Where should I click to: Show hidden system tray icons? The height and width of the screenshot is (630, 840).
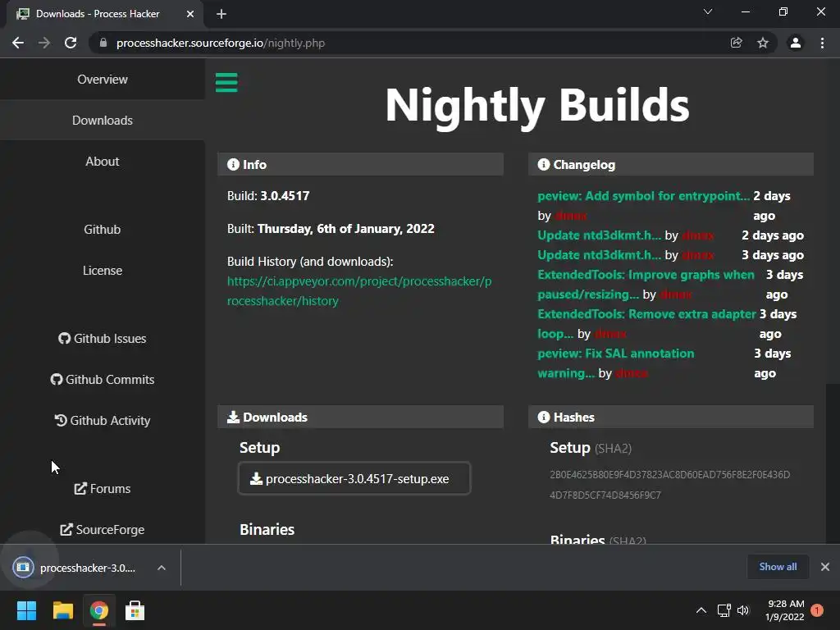(x=701, y=610)
